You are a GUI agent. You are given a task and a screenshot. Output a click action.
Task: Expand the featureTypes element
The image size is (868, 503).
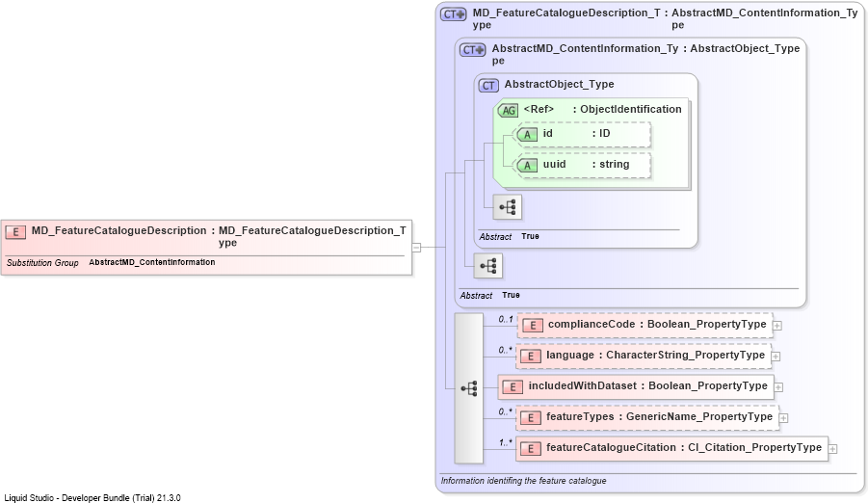coord(783,418)
